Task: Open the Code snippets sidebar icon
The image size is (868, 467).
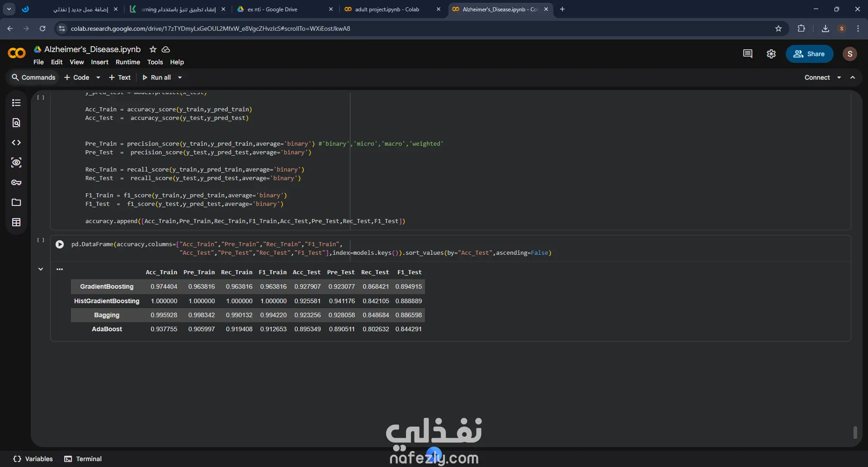Action: (16, 143)
